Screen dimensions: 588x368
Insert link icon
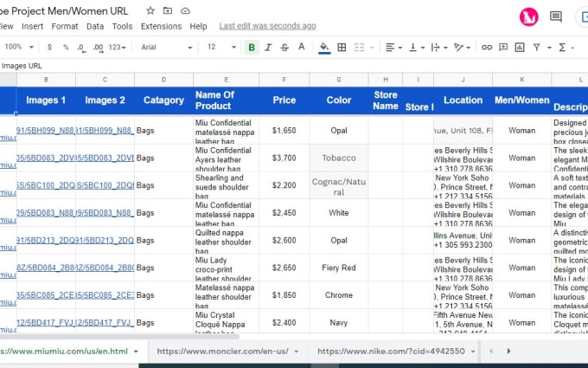pyautogui.click(x=487, y=48)
